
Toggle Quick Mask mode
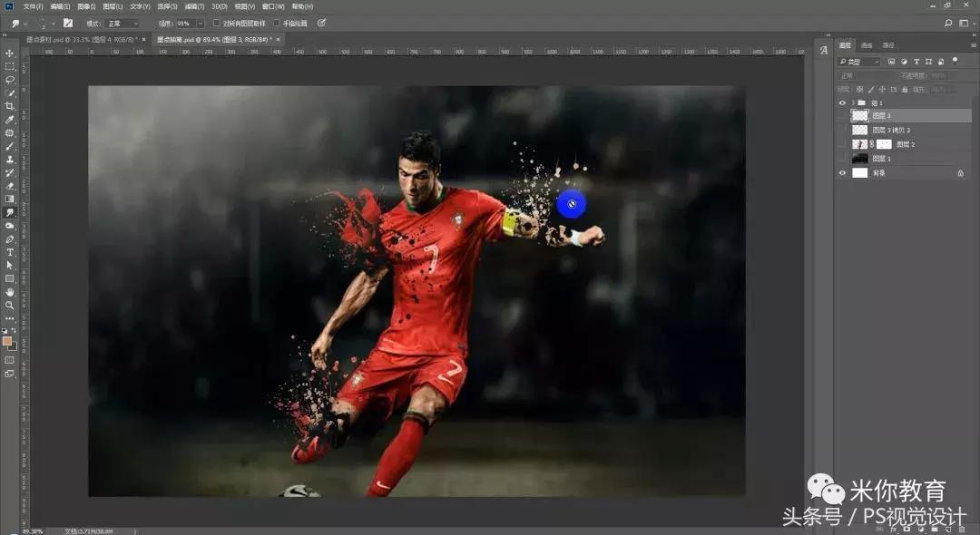[x=9, y=360]
